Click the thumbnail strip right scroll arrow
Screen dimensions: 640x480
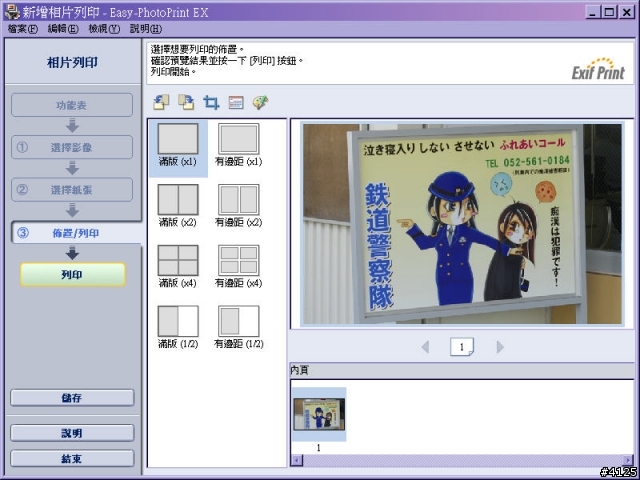[628, 460]
